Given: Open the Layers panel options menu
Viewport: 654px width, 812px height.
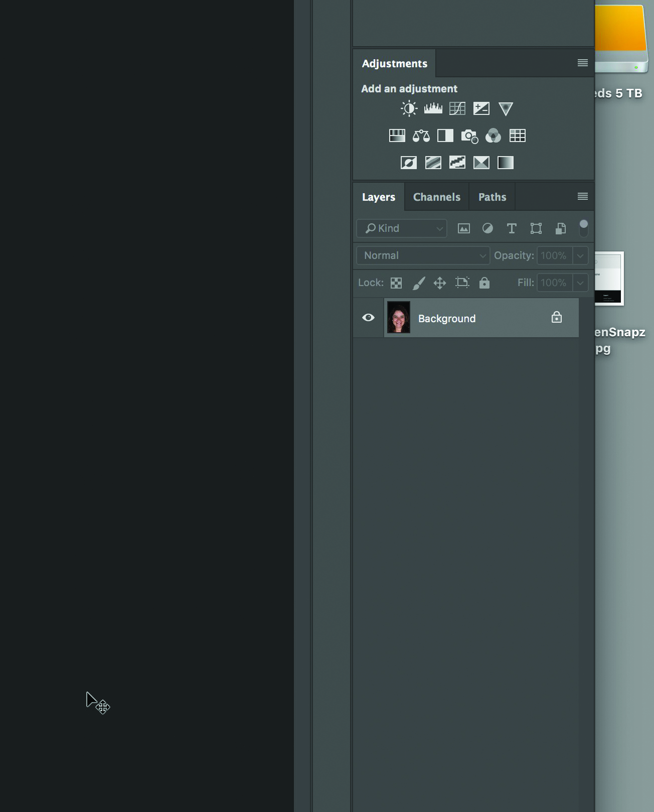Looking at the screenshot, I should pos(582,197).
